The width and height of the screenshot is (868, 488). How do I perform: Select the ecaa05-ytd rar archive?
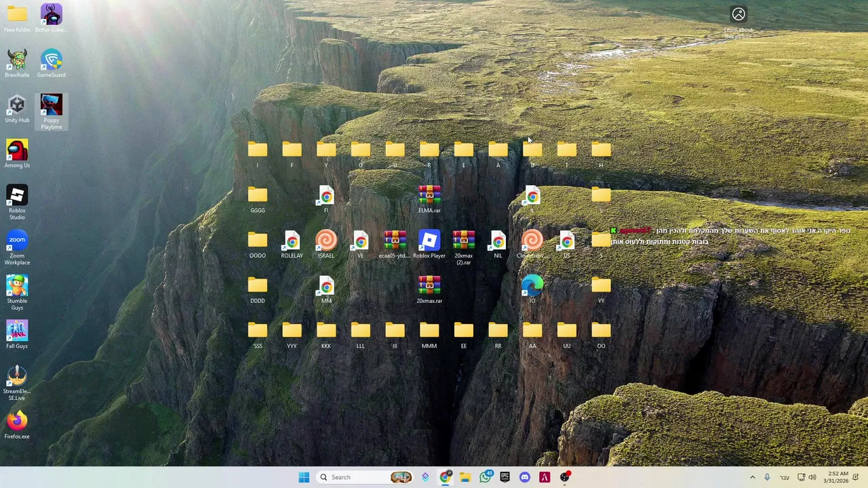[x=395, y=244]
